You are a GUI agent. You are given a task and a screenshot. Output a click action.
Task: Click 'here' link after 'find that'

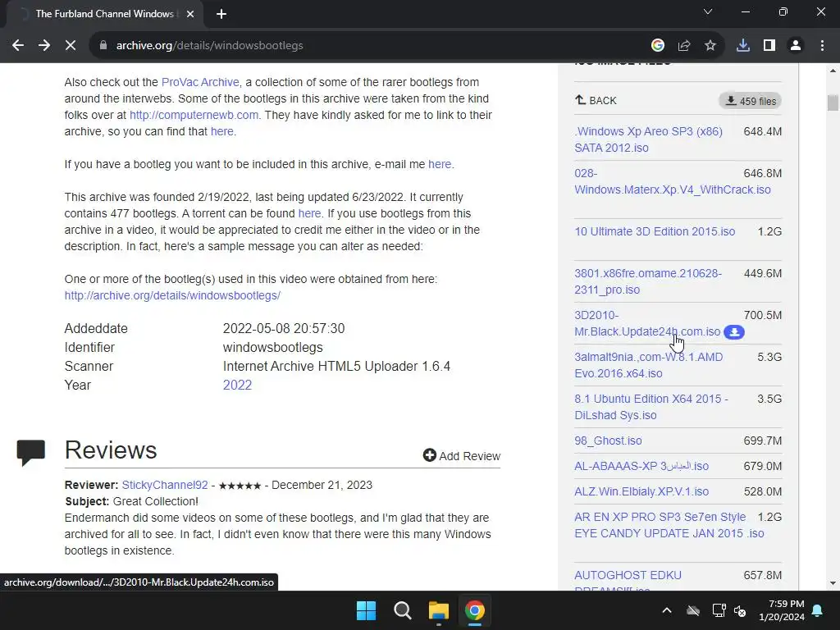(221, 131)
